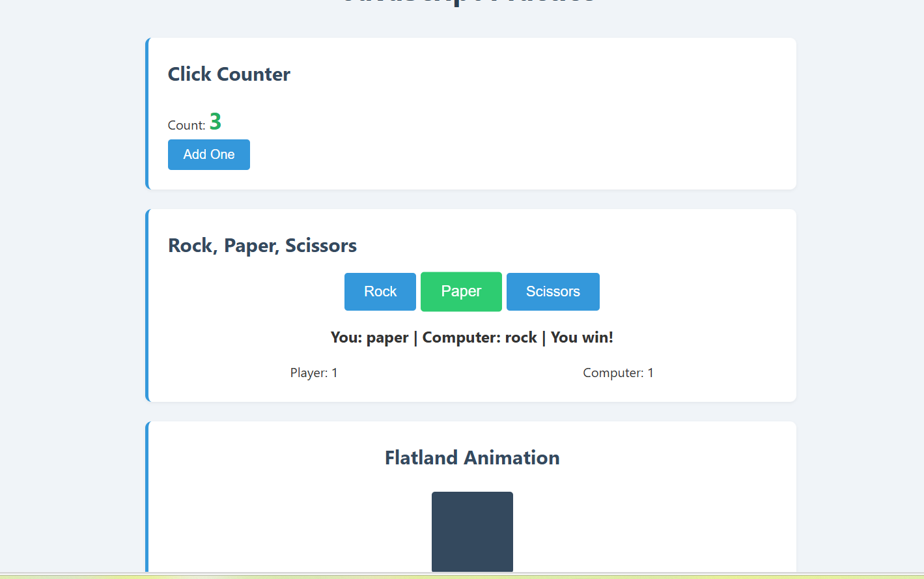Viewport: 924px width, 579px height.
Task: Click the "Player: 1" score
Action: coord(314,373)
